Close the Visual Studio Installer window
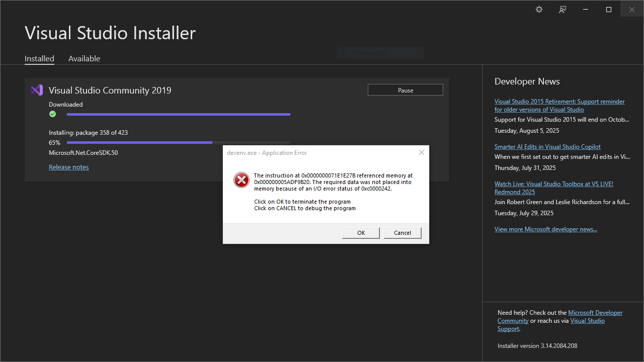This screenshot has width=644, height=362. point(632,10)
